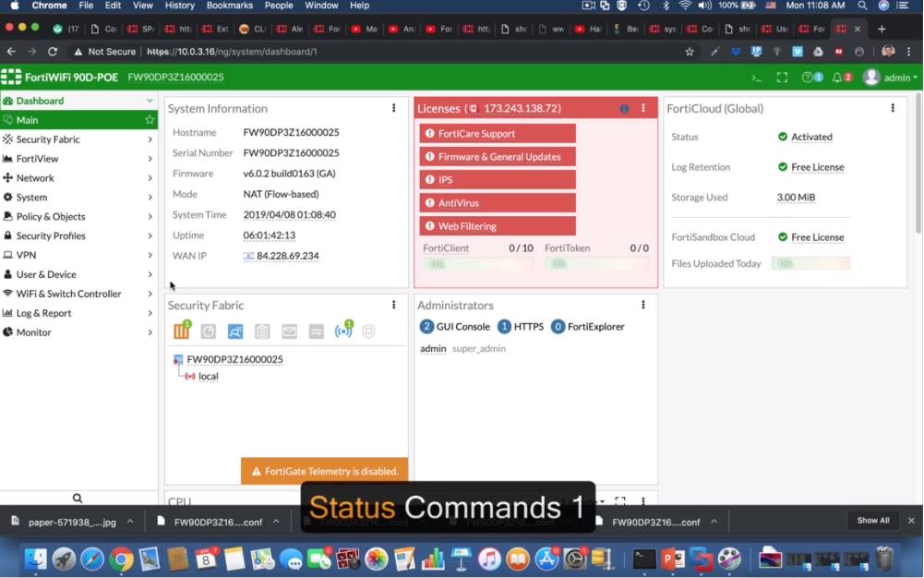
Task: Open the help question mark icon
Action: click(x=809, y=78)
